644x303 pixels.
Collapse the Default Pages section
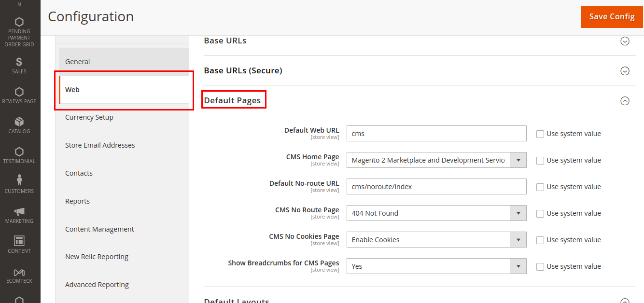click(625, 101)
